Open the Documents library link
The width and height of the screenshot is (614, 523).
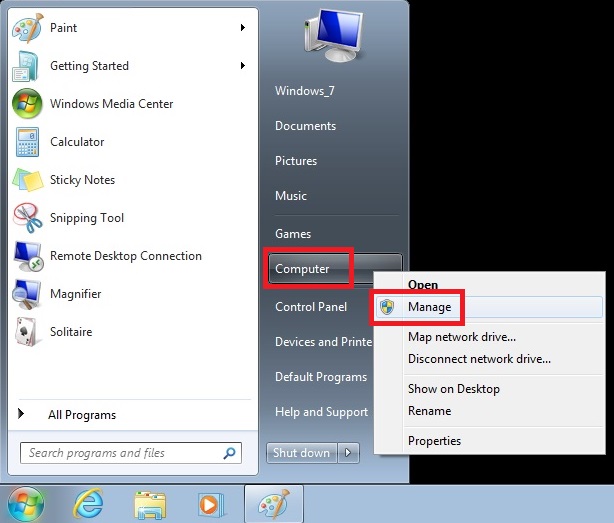tap(305, 126)
